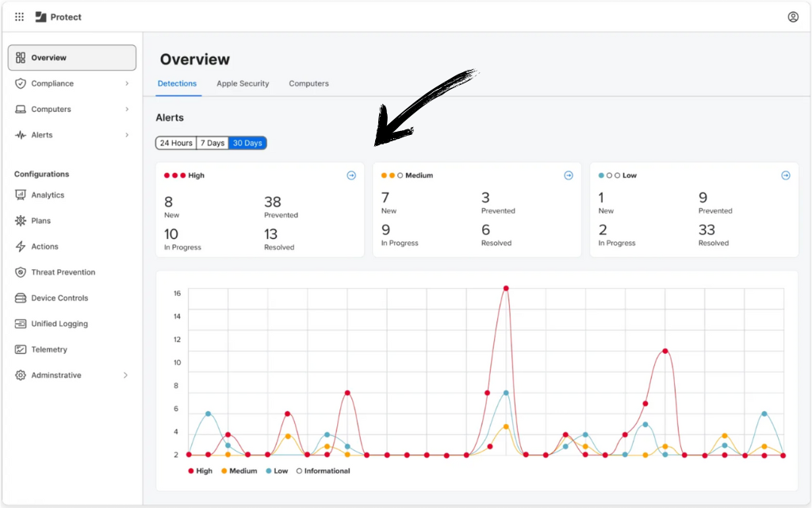Image resolution: width=812 pixels, height=508 pixels.
Task: Open the Computers tab in Overview
Action: [308, 83]
